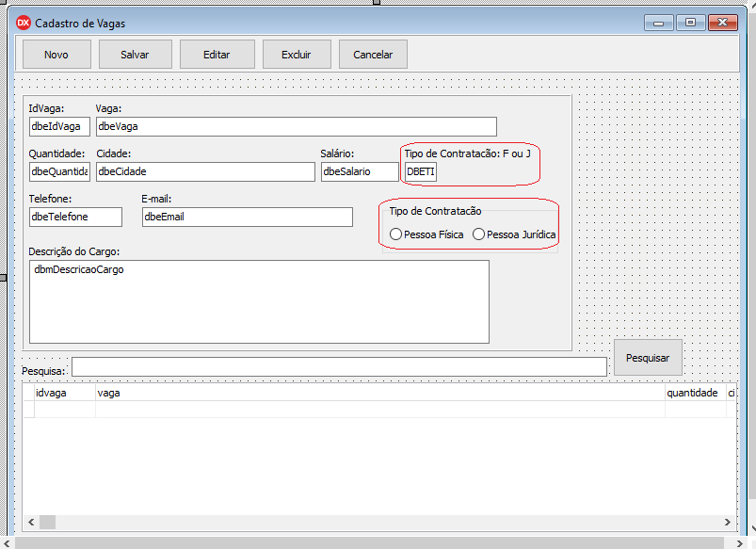Click the Pesquisar button
The height and width of the screenshot is (549, 756).
(648, 358)
